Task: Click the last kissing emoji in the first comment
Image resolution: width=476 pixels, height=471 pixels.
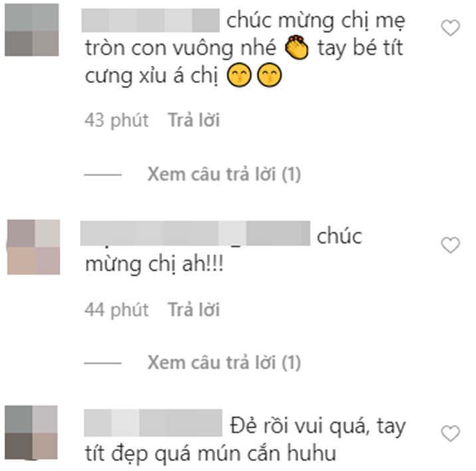Action: point(269,75)
